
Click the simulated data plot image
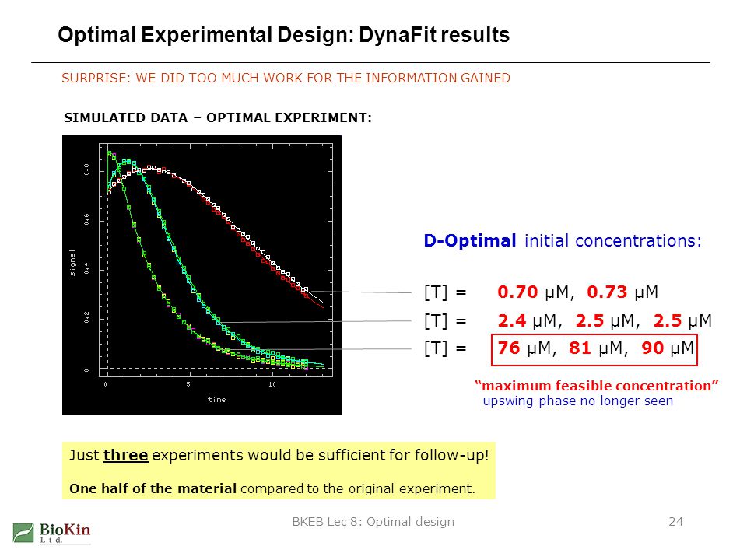(202, 275)
